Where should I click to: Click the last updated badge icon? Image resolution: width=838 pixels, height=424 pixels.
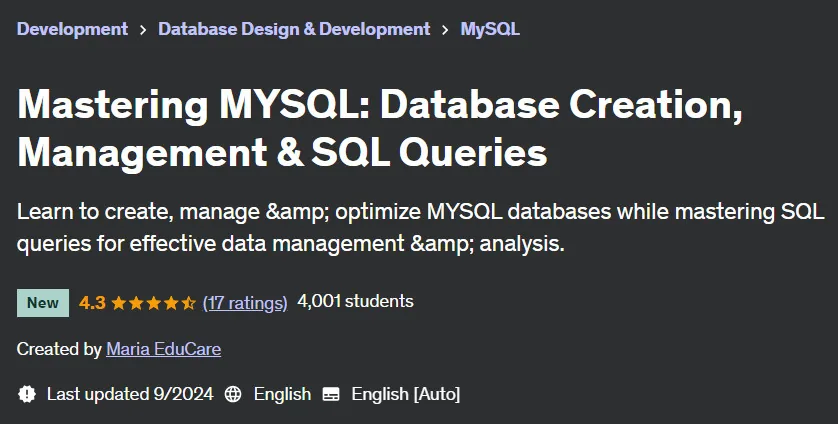click(x=27, y=395)
